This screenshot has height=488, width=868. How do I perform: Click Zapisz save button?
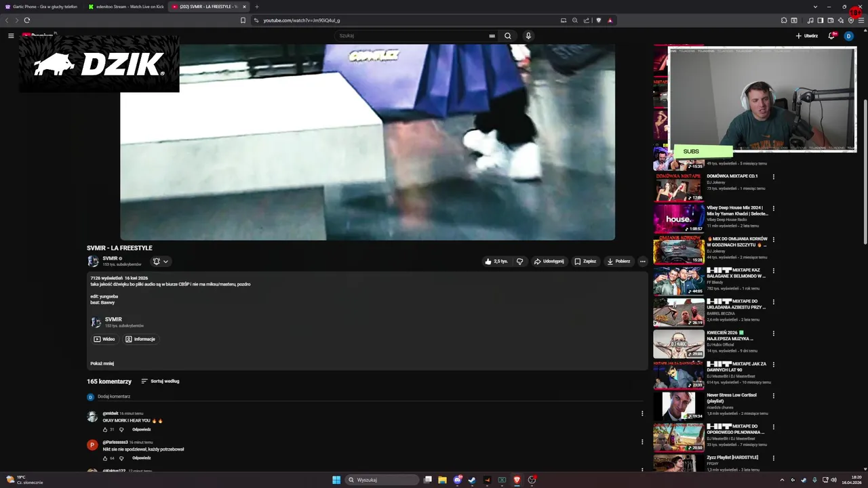point(585,261)
